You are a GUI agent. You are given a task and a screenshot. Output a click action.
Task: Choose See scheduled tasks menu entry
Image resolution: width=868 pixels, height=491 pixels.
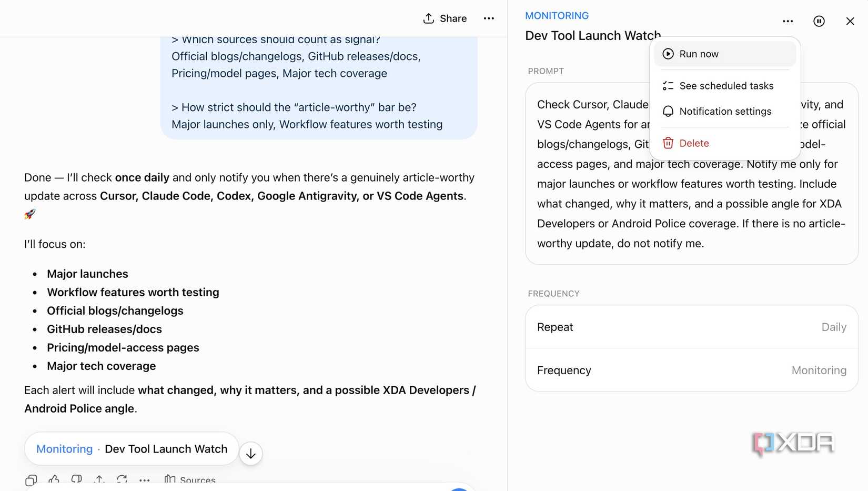pyautogui.click(x=725, y=86)
